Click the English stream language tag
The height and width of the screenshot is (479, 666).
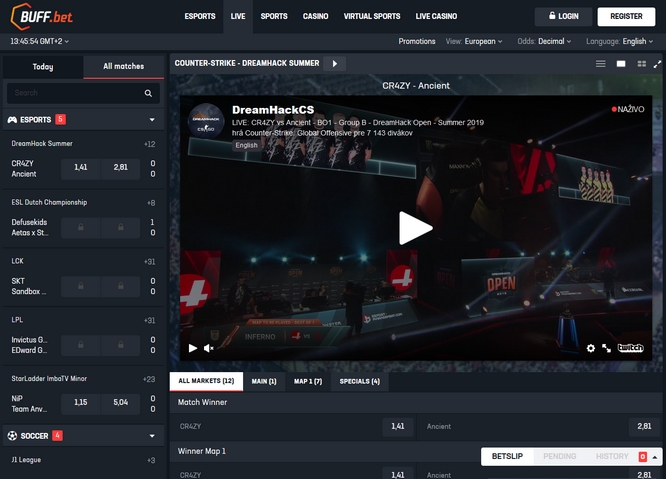tap(246, 145)
